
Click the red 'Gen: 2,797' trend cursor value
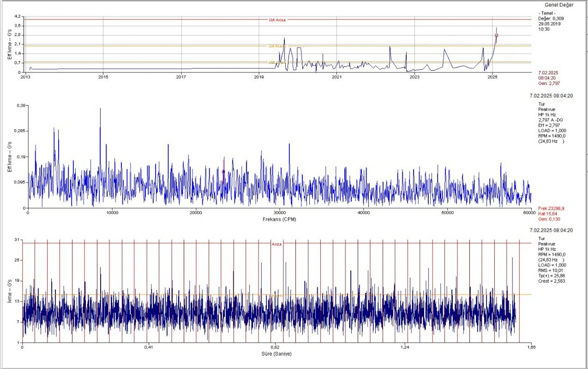click(x=549, y=83)
